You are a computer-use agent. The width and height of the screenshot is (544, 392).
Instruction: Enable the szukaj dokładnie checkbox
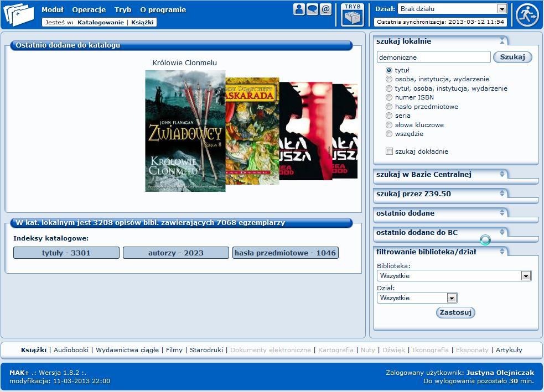[x=389, y=151]
